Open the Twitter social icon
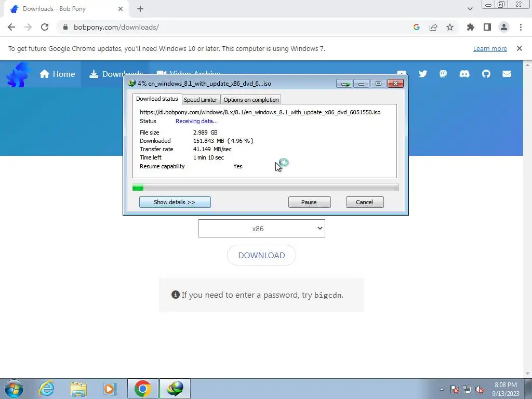The width and height of the screenshot is (532, 399). tap(423, 74)
